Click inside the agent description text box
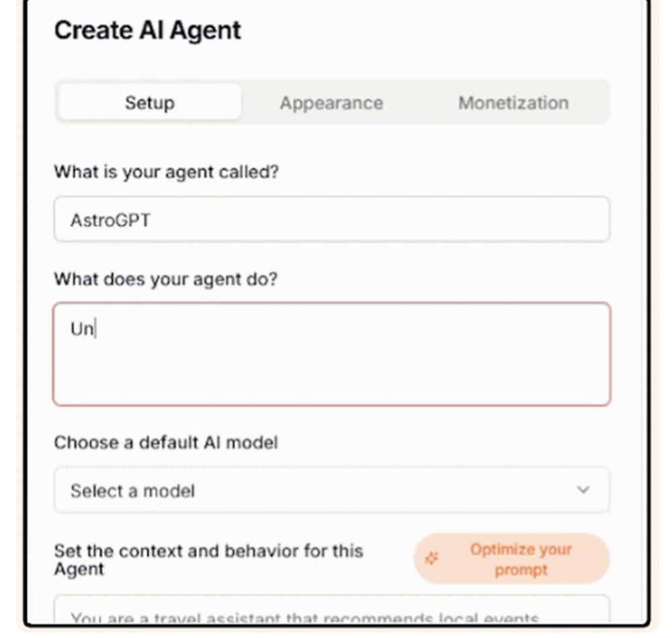Image resolution: width=672 pixels, height=638 pixels. tap(332, 354)
